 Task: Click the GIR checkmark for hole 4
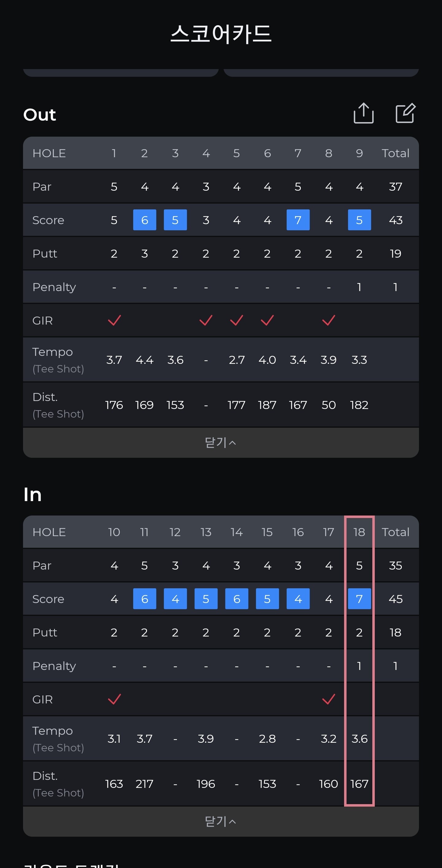pyautogui.click(x=206, y=320)
